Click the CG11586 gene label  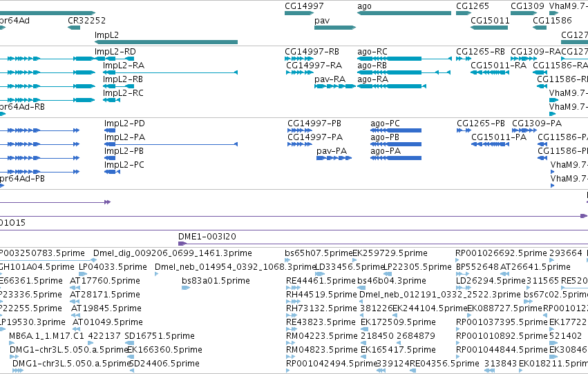[552, 21]
